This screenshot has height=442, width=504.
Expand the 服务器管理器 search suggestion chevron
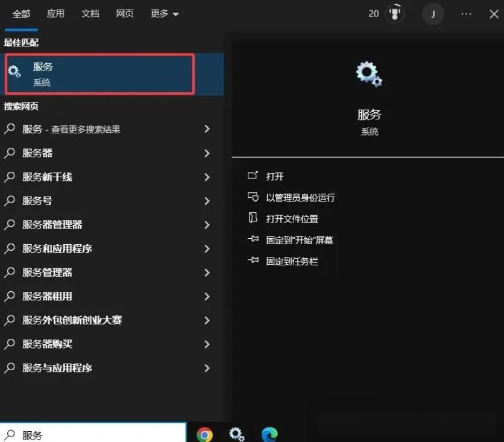pyautogui.click(x=206, y=224)
